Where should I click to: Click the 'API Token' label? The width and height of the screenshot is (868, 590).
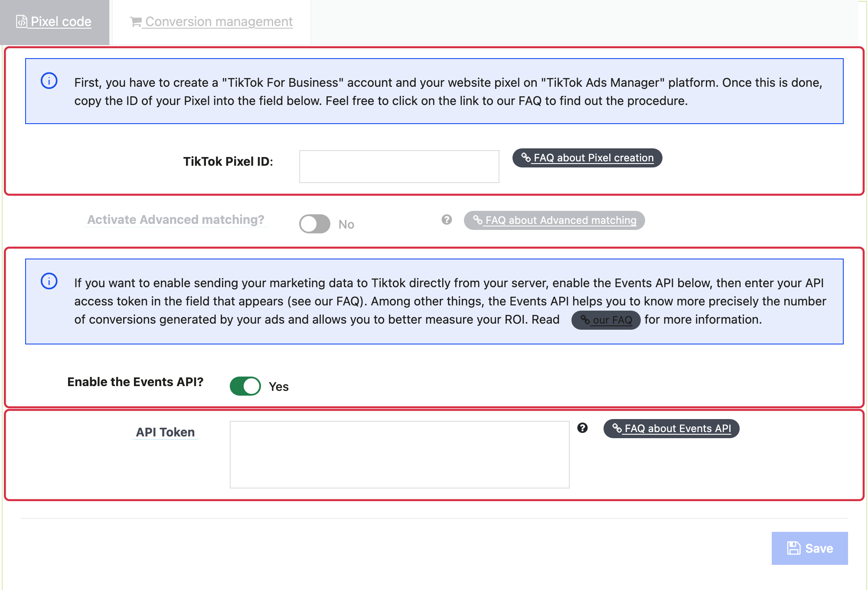[165, 432]
